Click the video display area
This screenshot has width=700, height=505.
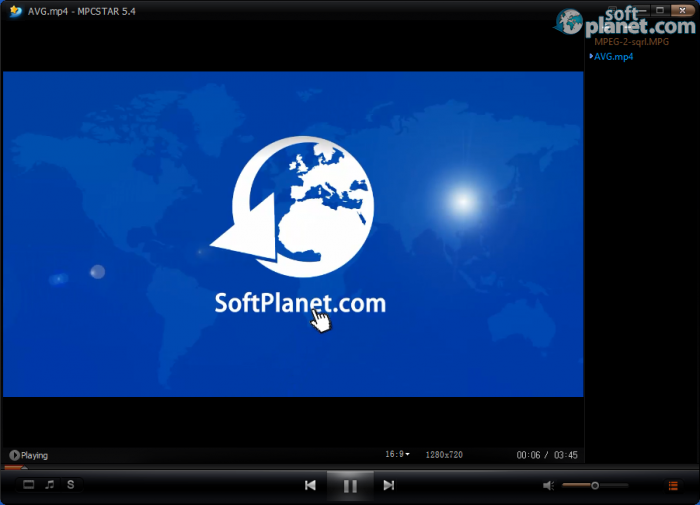(293, 234)
